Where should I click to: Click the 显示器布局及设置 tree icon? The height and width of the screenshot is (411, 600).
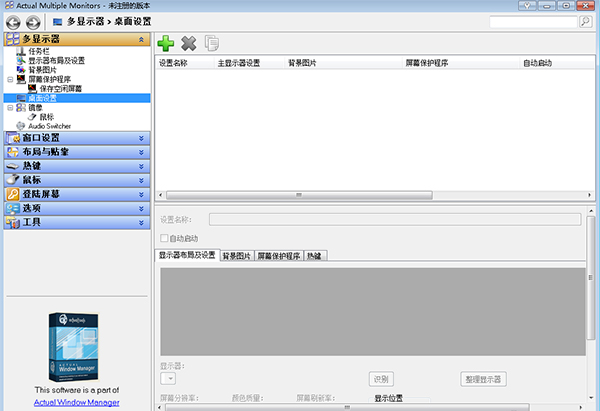point(21,60)
